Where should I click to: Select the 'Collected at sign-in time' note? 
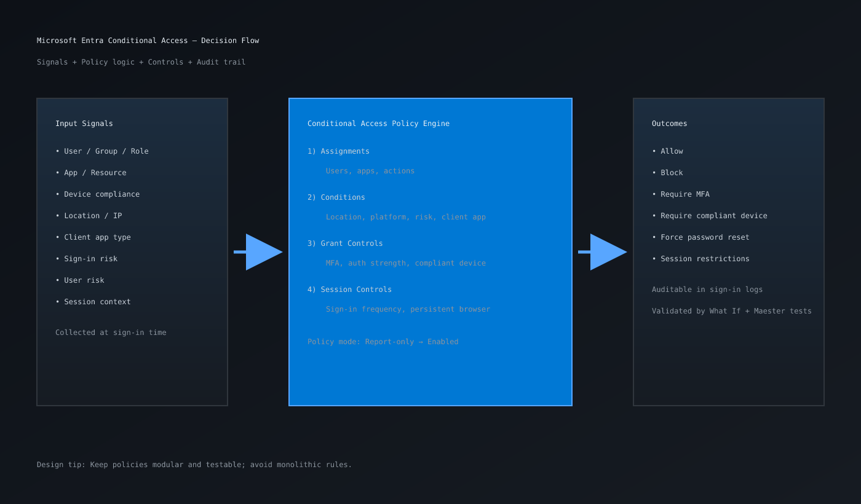point(111,333)
